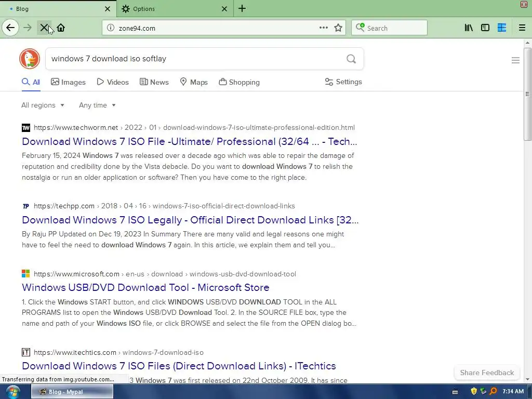
Task: Bookmark this page with the star
Action: 338,28
